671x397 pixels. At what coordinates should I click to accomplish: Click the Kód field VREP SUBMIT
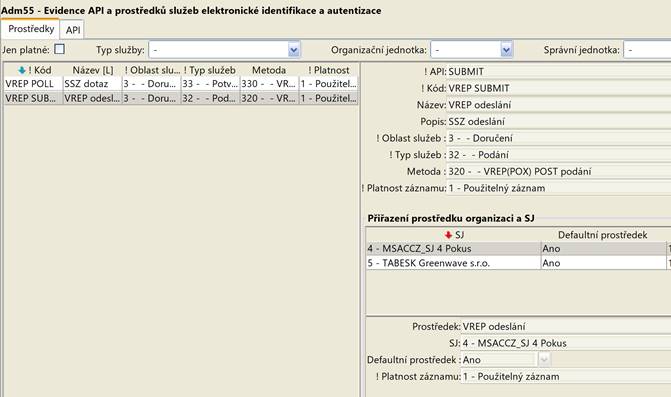tap(558, 88)
